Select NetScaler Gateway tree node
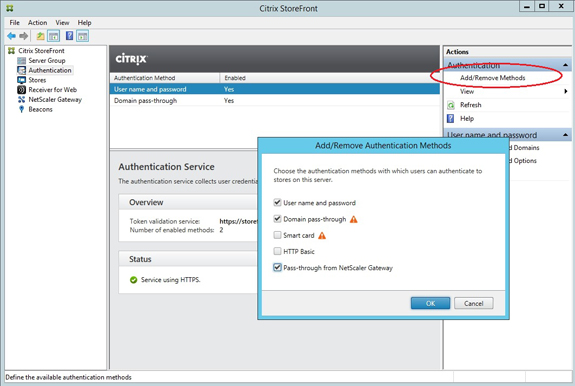 tap(55, 99)
